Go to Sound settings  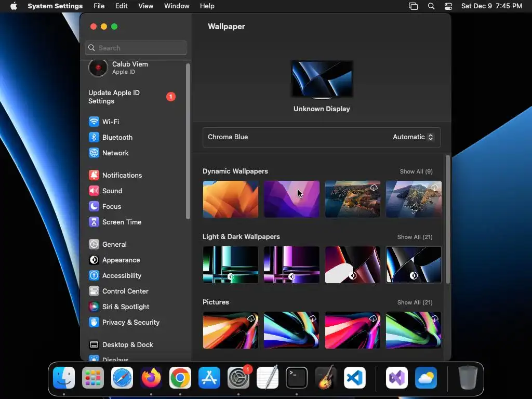coord(105,191)
